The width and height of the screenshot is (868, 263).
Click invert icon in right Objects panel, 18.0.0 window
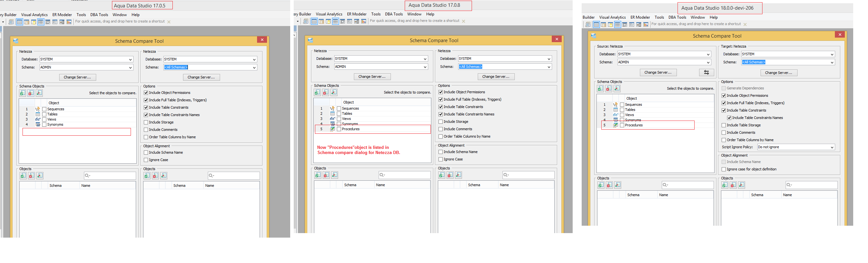742,185
